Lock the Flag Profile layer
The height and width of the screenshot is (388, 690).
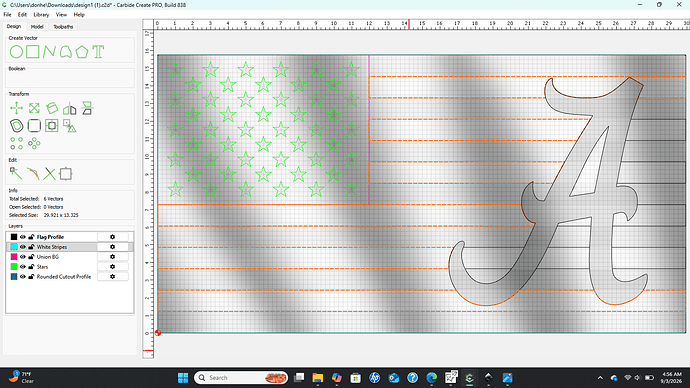pos(31,237)
